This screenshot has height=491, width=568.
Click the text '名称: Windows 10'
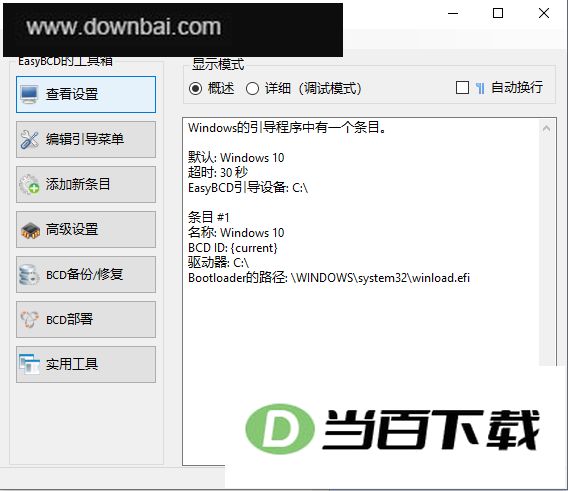[236, 232]
